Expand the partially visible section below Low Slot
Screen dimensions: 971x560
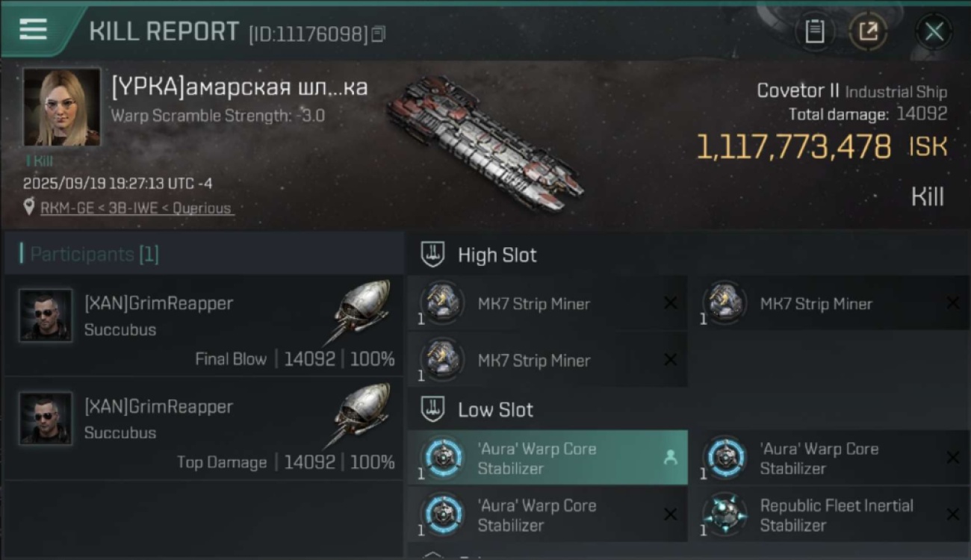coord(433,555)
